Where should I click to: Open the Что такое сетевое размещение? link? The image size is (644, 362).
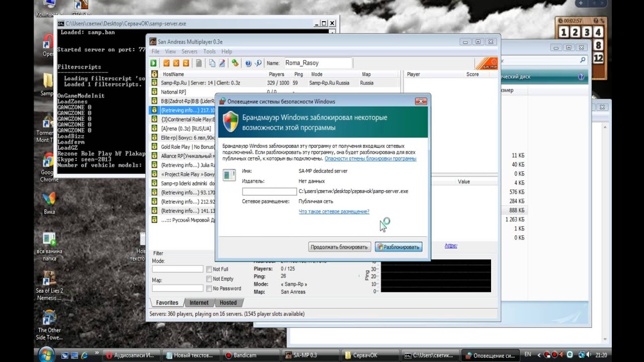click(x=334, y=212)
